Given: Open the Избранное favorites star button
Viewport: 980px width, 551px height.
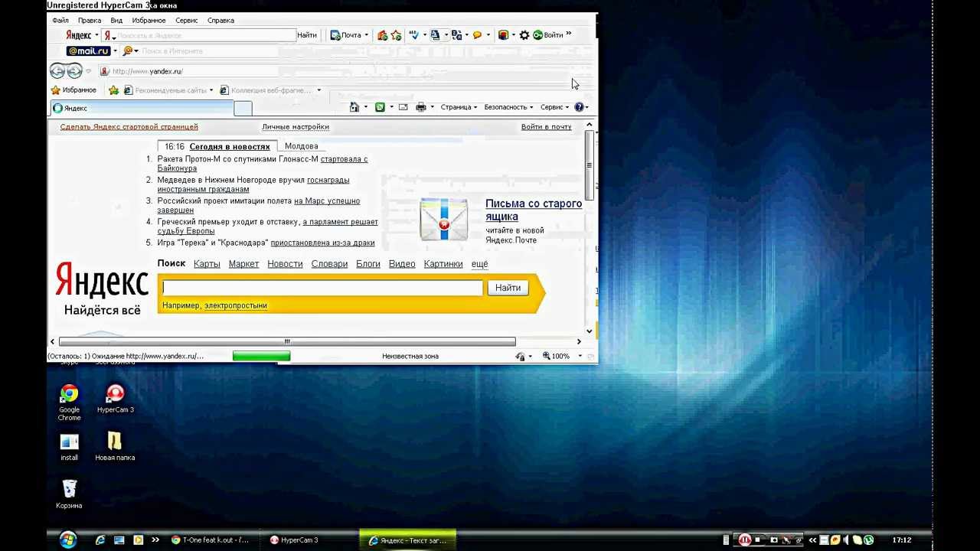Looking at the screenshot, I should [x=73, y=90].
